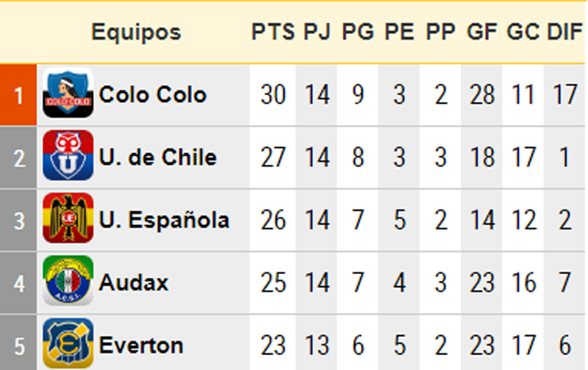Open the U. de Chile team link

point(158,156)
